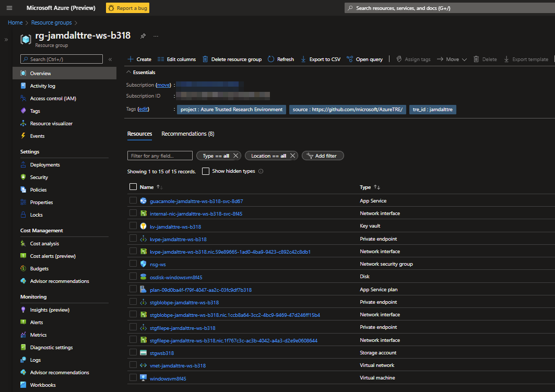Pin the resource group to dashboard
Image resolution: width=555 pixels, height=392 pixels.
[x=143, y=36]
